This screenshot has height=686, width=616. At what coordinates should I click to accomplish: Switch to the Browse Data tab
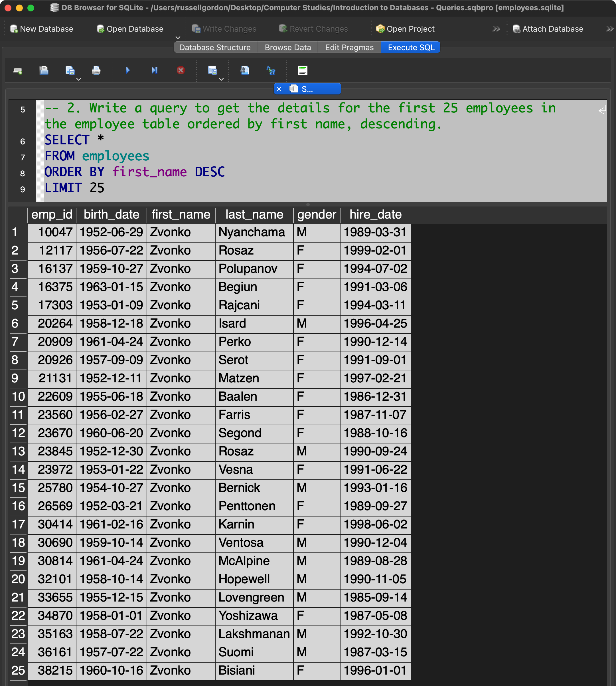point(288,47)
